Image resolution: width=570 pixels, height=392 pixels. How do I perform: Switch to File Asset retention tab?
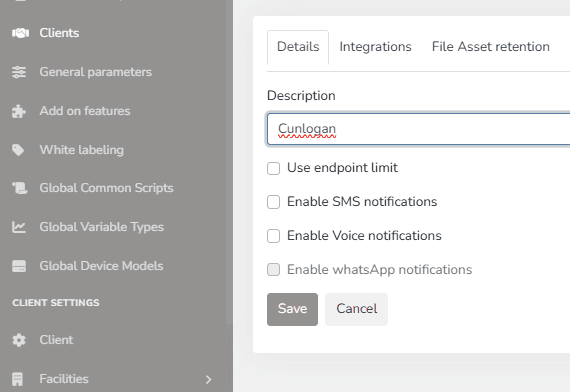(490, 47)
